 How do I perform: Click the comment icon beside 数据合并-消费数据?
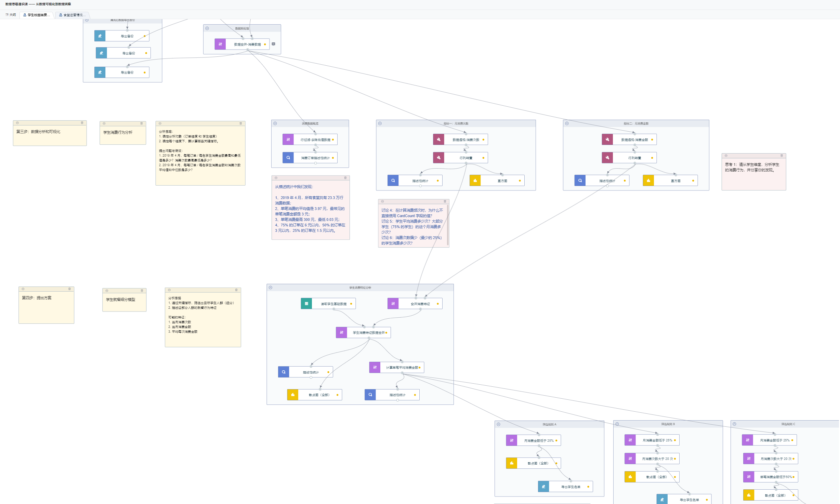click(273, 44)
